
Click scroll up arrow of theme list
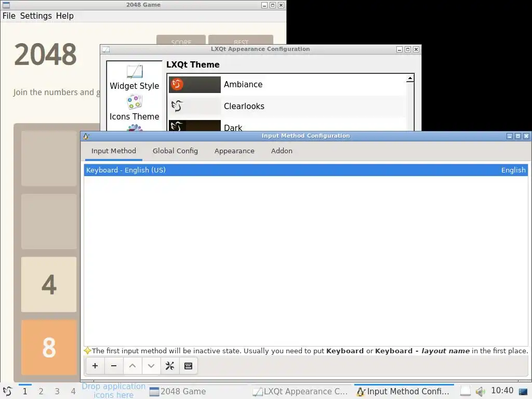point(410,78)
